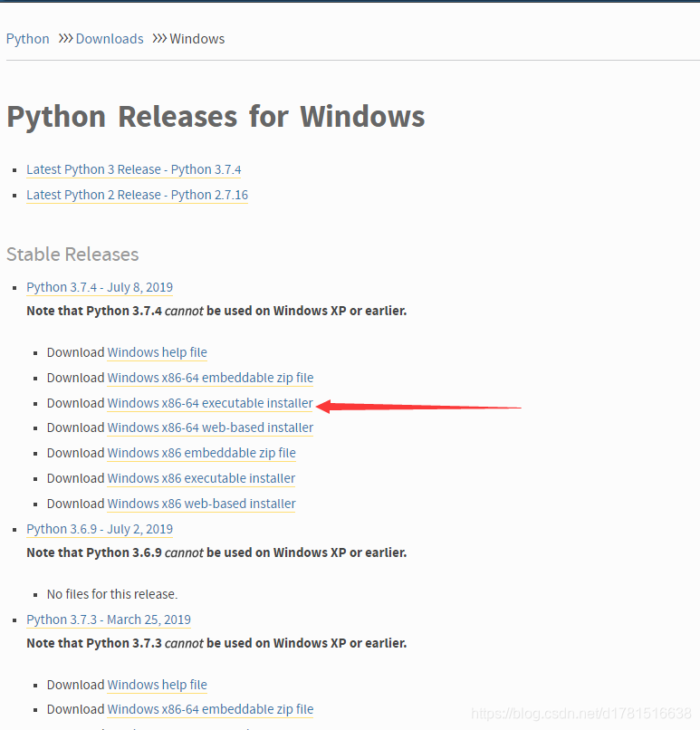Click the note about Python 3.7.3 and Windows XP
The width and height of the screenshot is (700, 730).
click(216, 643)
